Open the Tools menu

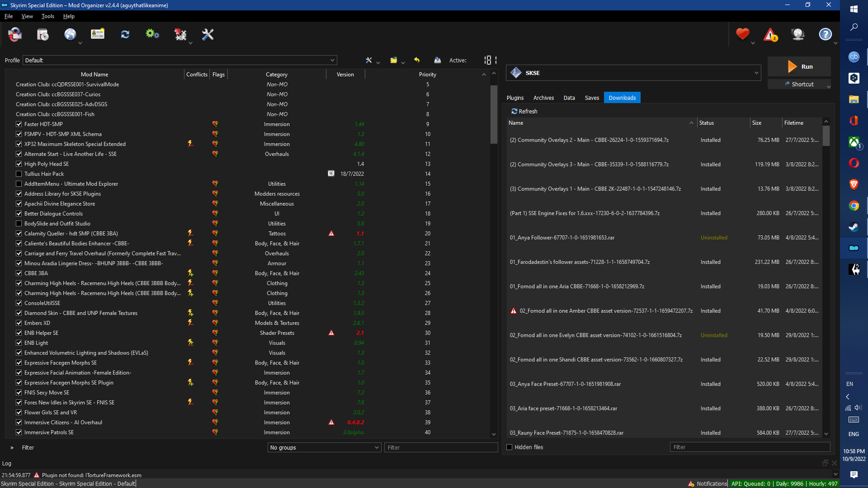(48, 16)
